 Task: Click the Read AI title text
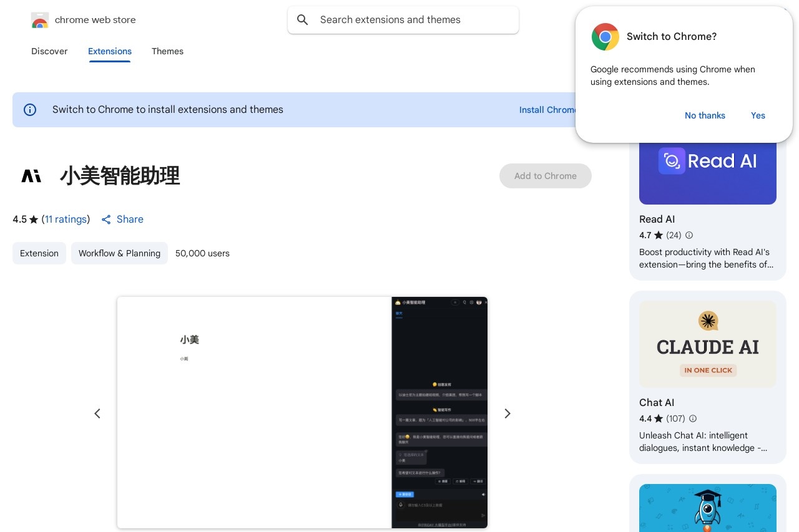(x=657, y=220)
